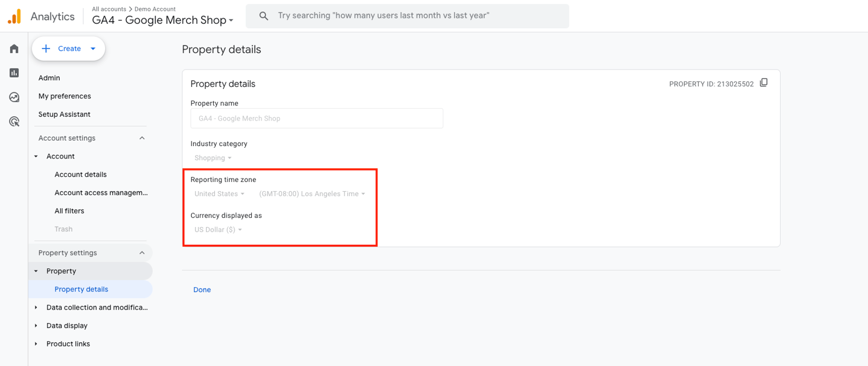The image size is (868, 366).
Task: Open the Los Angeles Time zone dropdown
Action: click(312, 194)
